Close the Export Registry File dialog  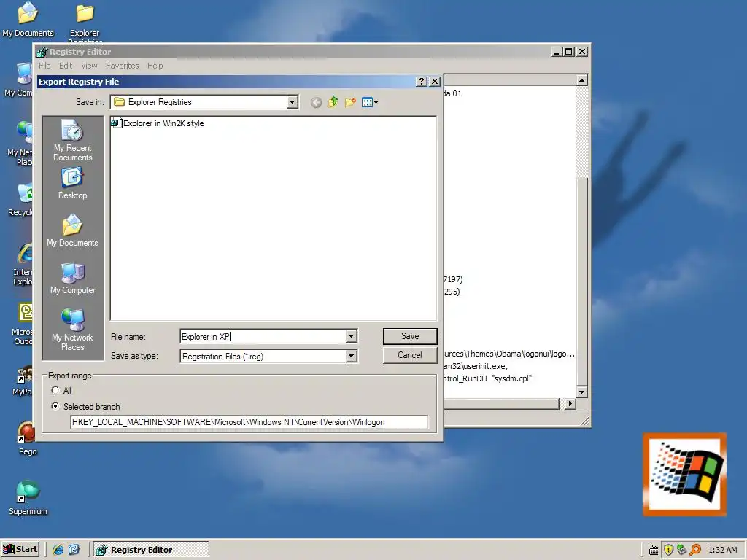435,82
